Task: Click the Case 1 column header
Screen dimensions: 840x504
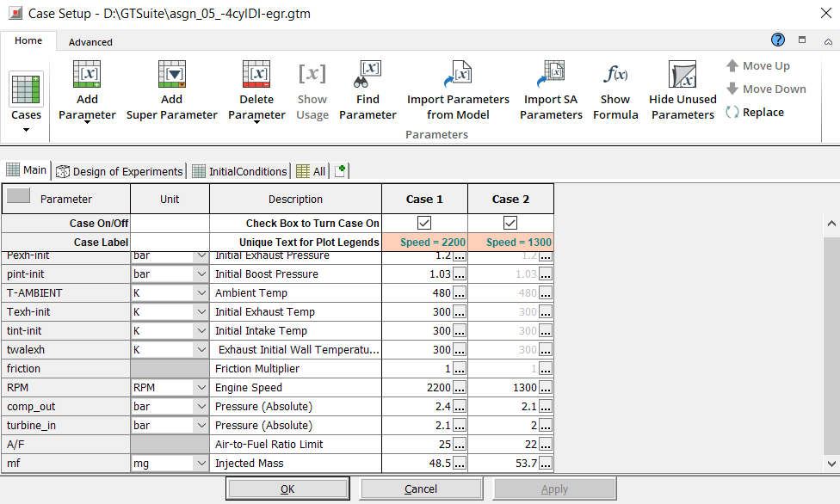Action: point(424,200)
